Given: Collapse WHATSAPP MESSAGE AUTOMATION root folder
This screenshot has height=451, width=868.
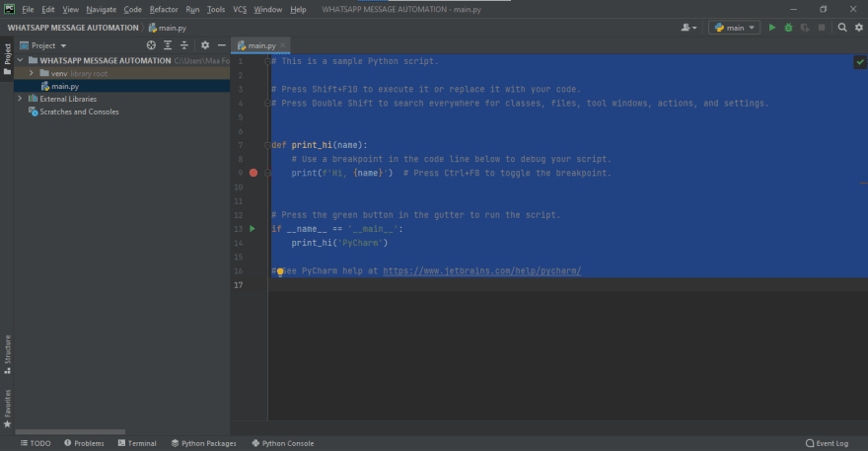Looking at the screenshot, I should pyautogui.click(x=20, y=60).
